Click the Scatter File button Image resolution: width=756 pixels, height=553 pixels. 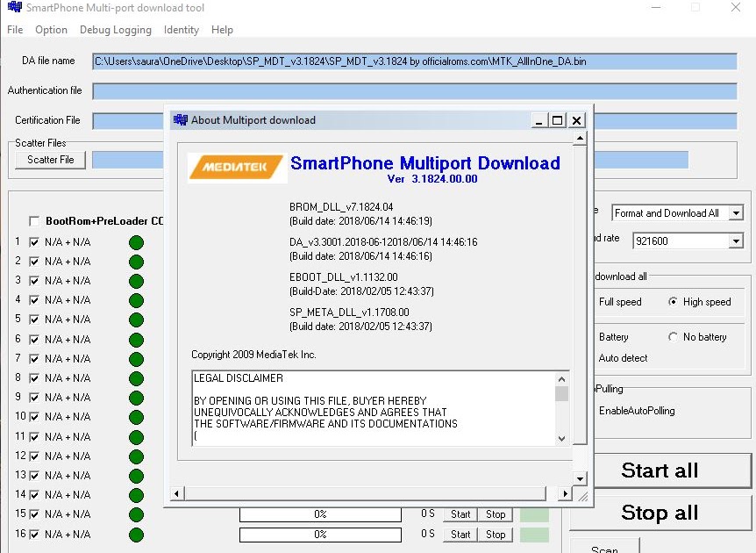[49, 160]
